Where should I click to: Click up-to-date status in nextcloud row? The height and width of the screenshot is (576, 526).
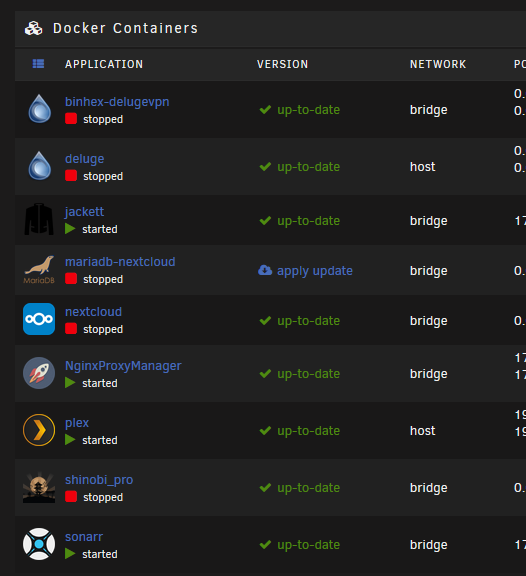309,321
